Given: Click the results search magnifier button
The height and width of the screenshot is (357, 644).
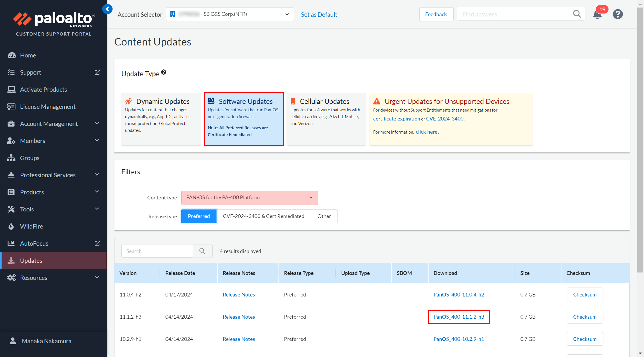Looking at the screenshot, I should pyautogui.click(x=202, y=251).
